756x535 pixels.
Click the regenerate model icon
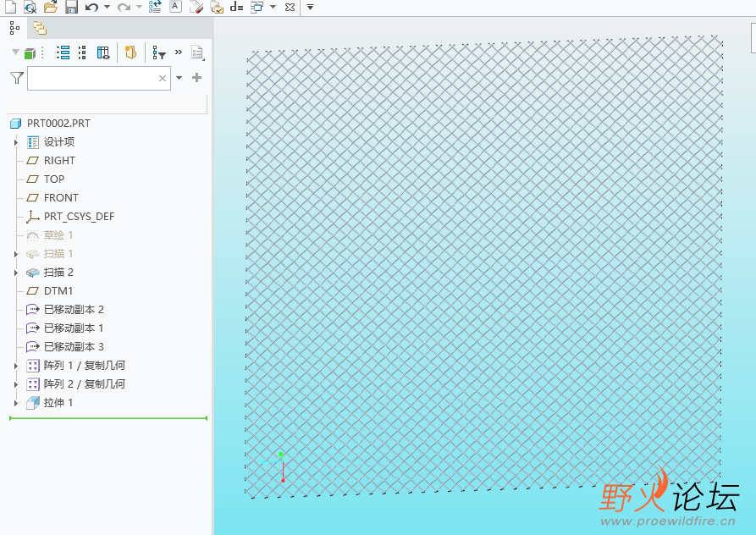[155, 6]
